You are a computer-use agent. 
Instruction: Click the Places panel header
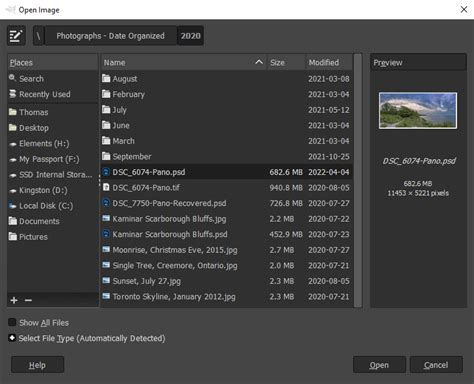[53, 62]
